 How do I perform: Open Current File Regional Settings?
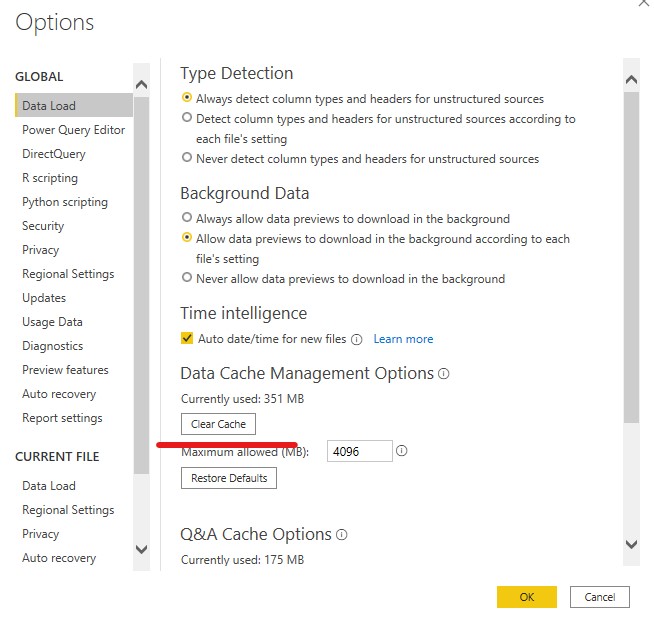[68, 510]
